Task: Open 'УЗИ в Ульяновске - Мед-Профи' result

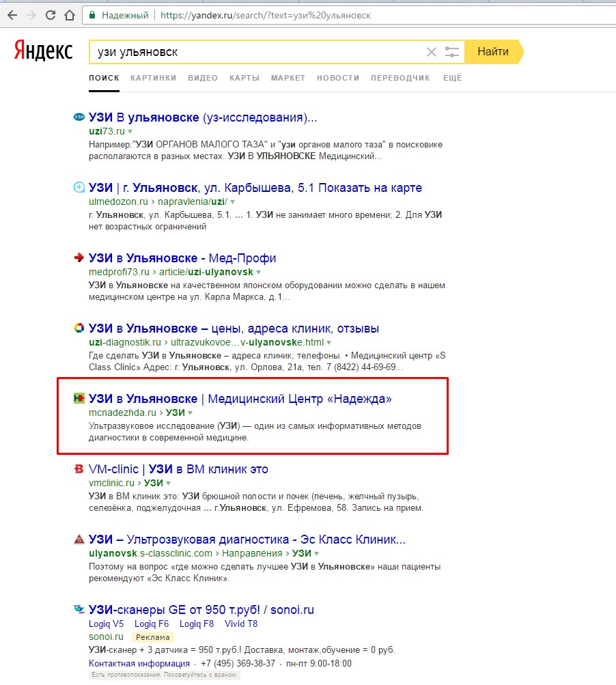Action: pos(182,258)
